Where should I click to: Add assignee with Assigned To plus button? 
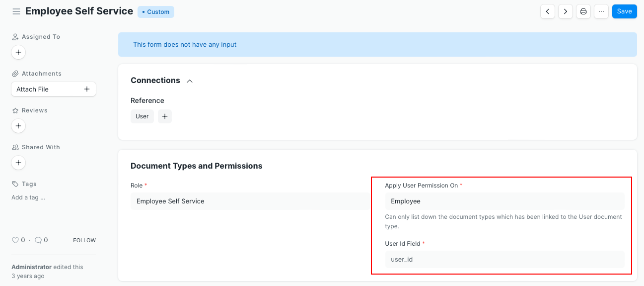tap(18, 52)
